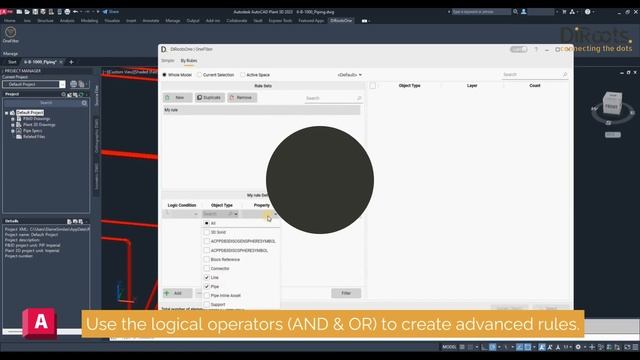Expand the P&ID Drawings tree node

click(x=13, y=119)
